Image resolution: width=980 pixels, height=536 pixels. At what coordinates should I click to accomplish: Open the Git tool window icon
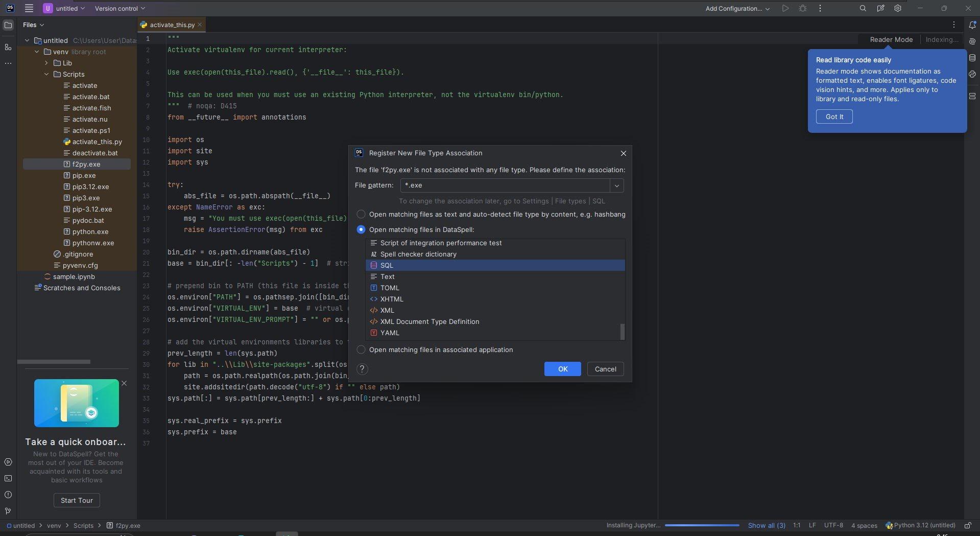tap(8, 511)
